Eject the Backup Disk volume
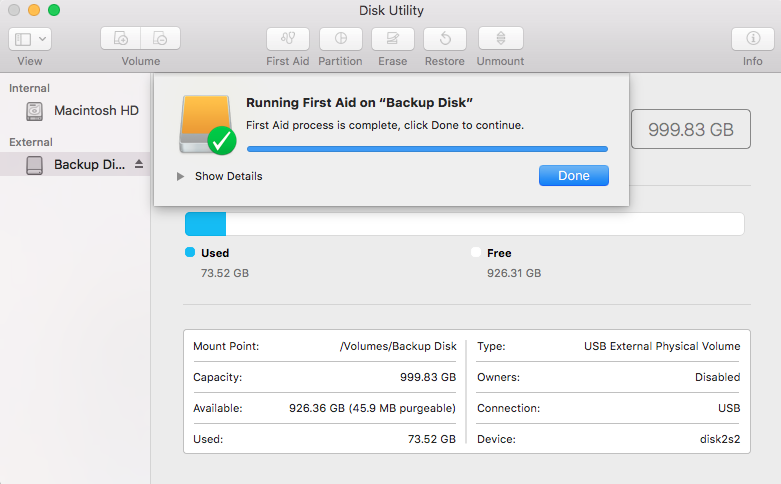781x484 pixels. [139, 164]
